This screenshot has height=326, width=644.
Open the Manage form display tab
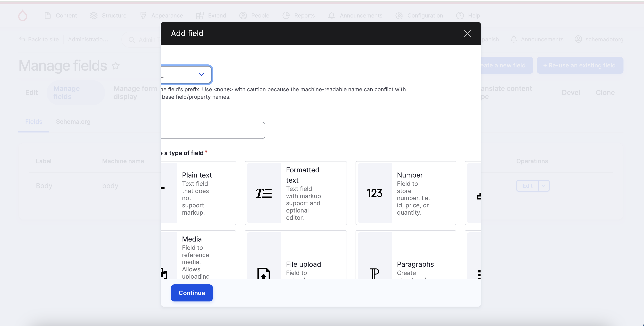[135, 92]
